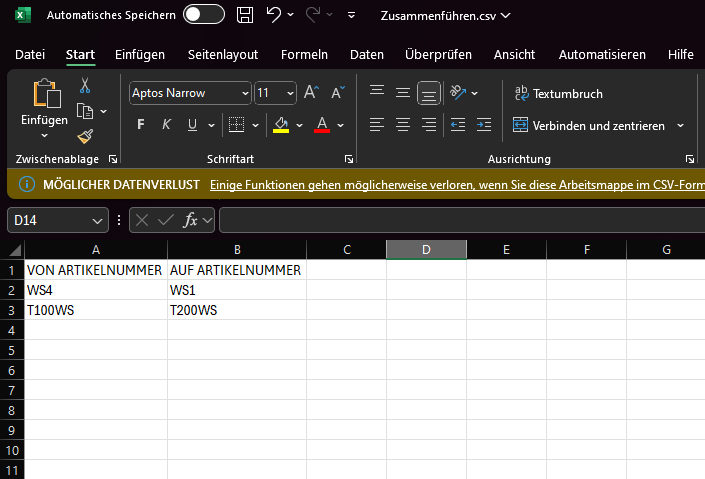Click the insert function fx icon
Screen dimensions: 705x479
click(x=191, y=220)
